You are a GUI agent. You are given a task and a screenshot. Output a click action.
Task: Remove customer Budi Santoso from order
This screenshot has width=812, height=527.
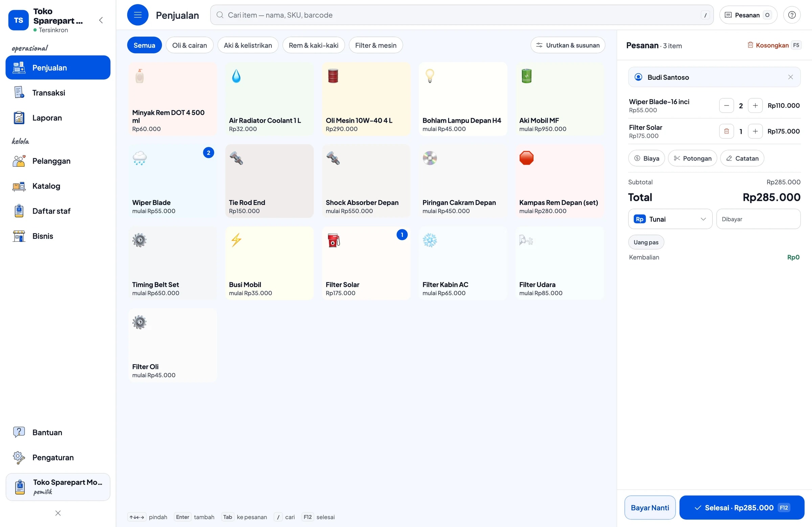pos(790,77)
